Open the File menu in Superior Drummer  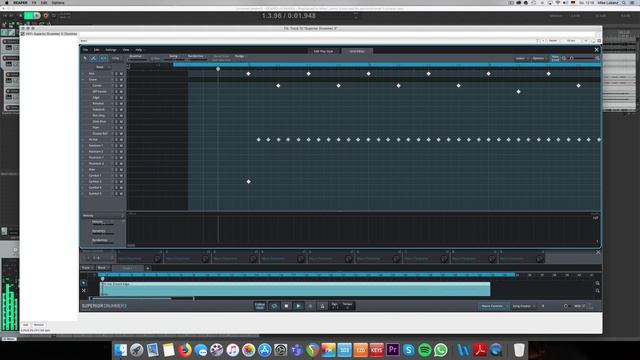coord(85,50)
